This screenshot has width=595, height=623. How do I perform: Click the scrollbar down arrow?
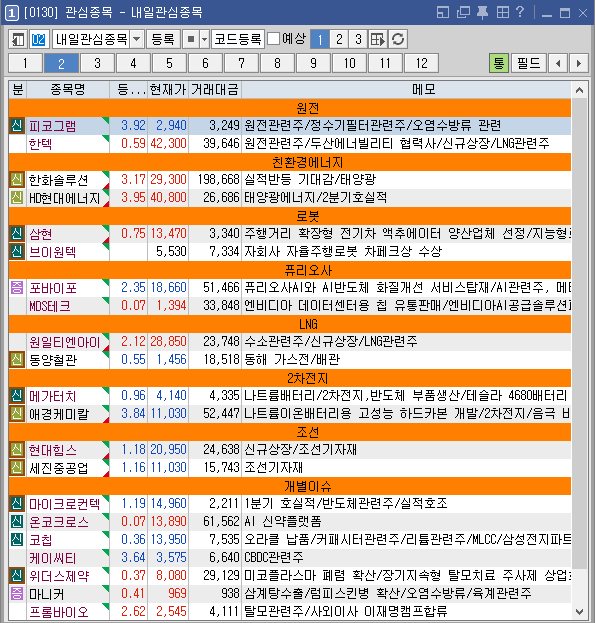(580, 611)
